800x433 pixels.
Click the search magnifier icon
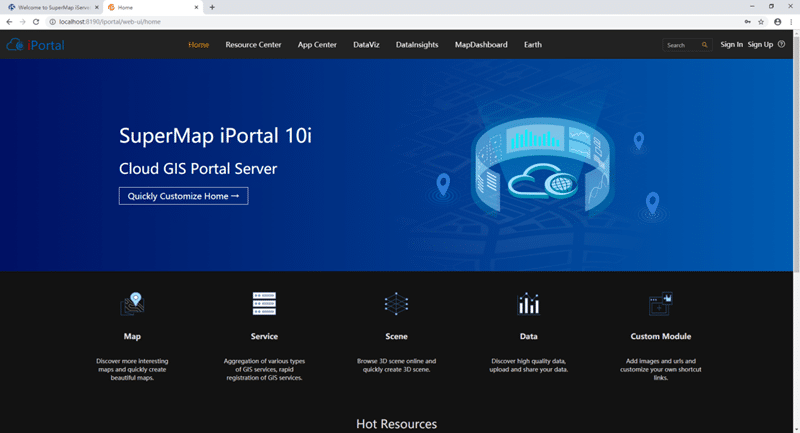pyautogui.click(x=705, y=45)
